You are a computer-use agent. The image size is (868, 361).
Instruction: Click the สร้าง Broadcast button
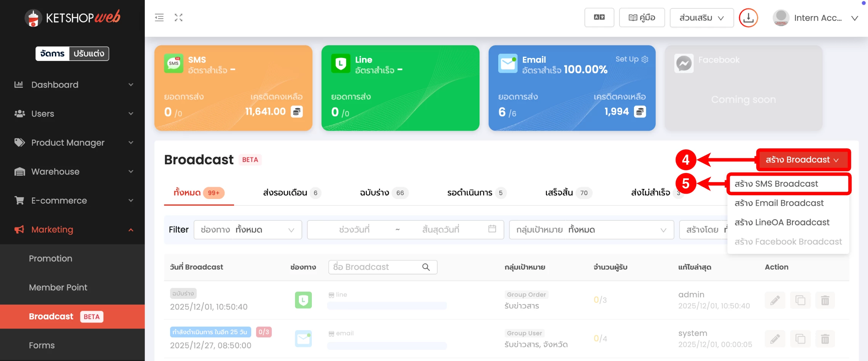pyautogui.click(x=802, y=160)
